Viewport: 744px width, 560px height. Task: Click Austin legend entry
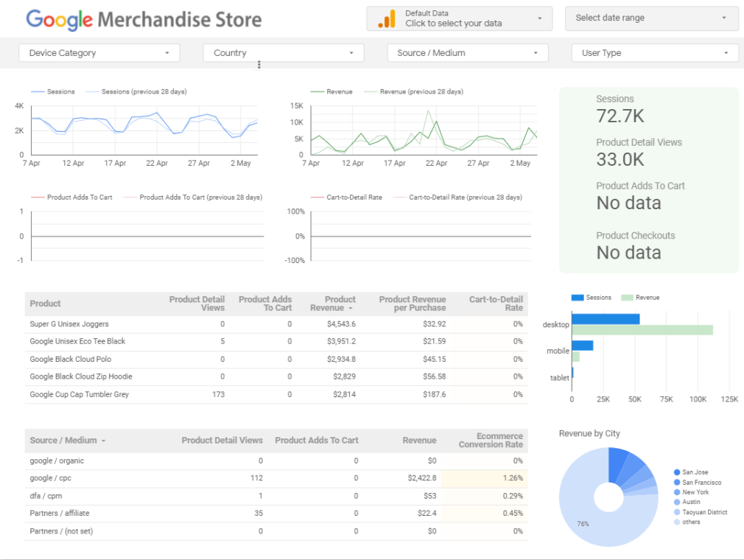pyautogui.click(x=687, y=502)
